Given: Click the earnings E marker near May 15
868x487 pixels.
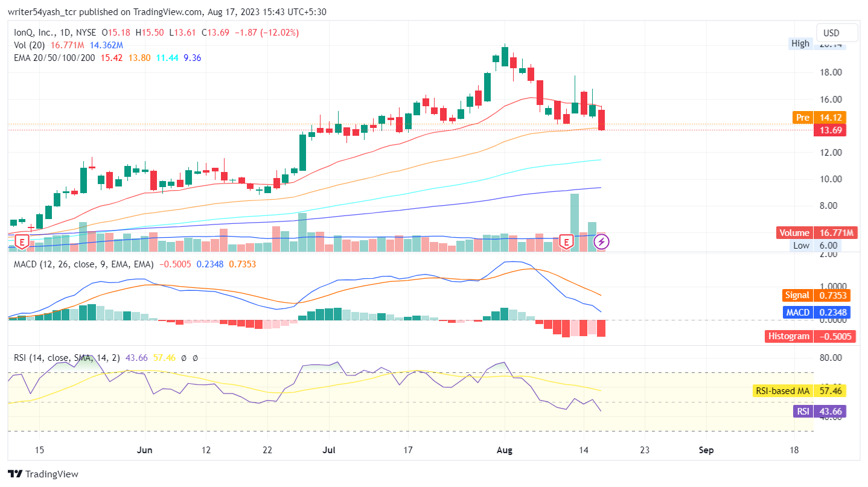Looking at the screenshot, I should click(x=22, y=243).
